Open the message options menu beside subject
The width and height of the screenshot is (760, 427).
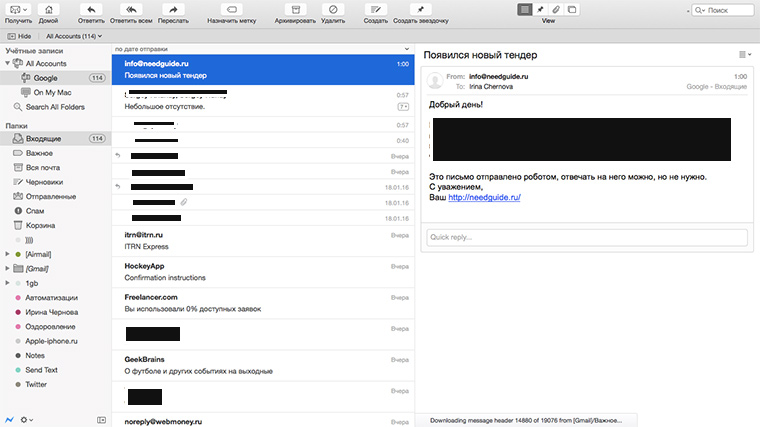pos(745,55)
